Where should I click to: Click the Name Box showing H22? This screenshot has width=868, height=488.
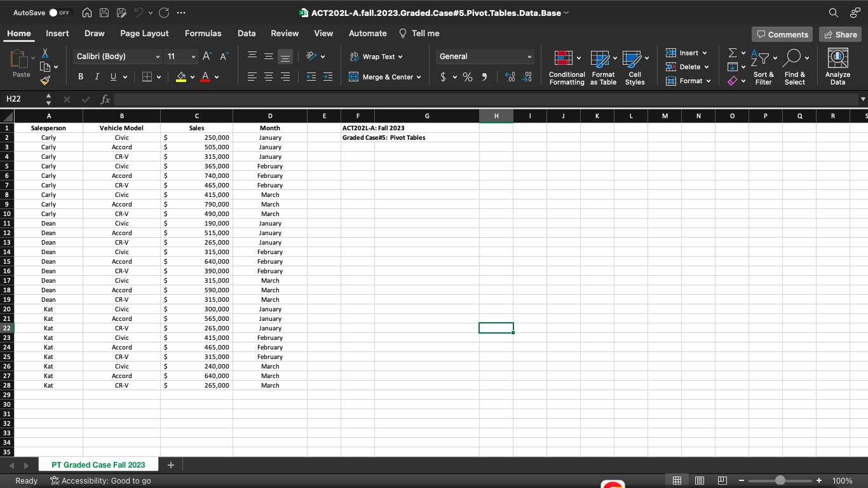pos(22,99)
